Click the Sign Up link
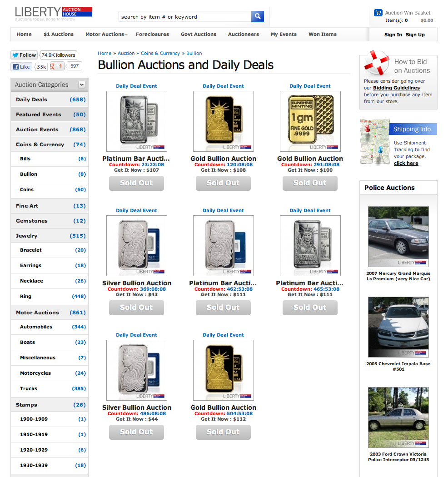This screenshot has width=448, height=477. [x=415, y=35]
